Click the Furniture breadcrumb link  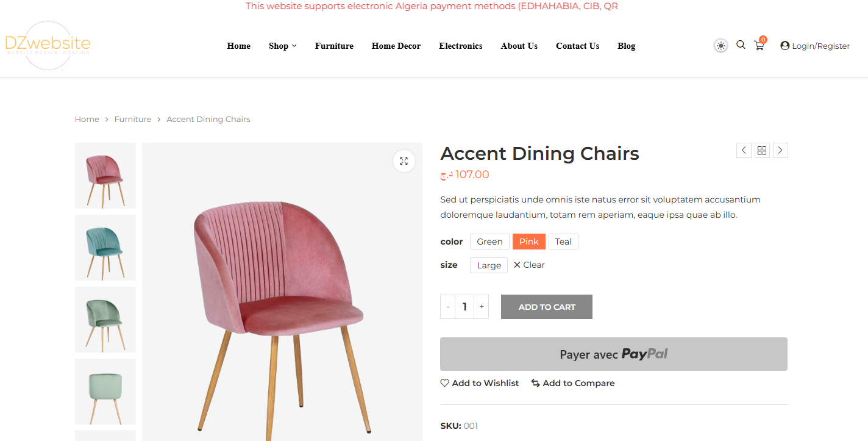pyautogui.click(x=133, y=120)
